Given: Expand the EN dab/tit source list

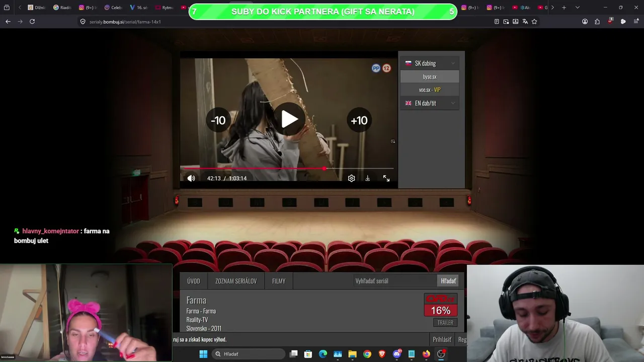Looking at the screenshot, I should pos(430,103).
